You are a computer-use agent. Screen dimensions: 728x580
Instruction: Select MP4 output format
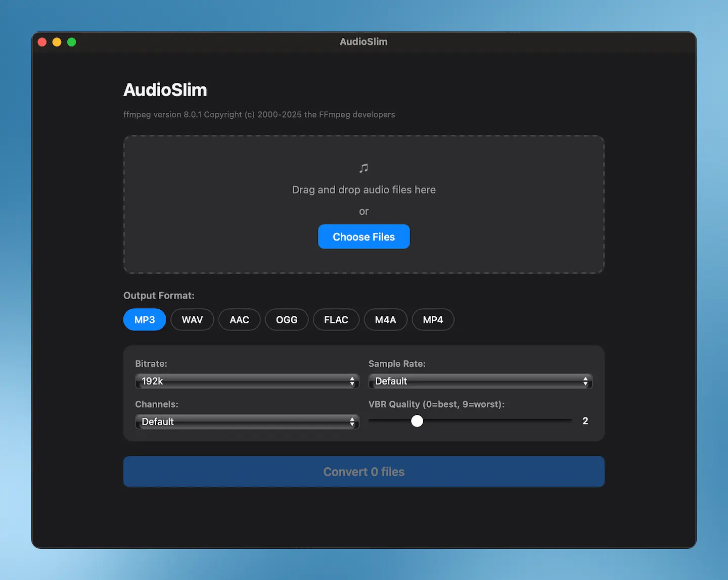(x=433, y=320)
